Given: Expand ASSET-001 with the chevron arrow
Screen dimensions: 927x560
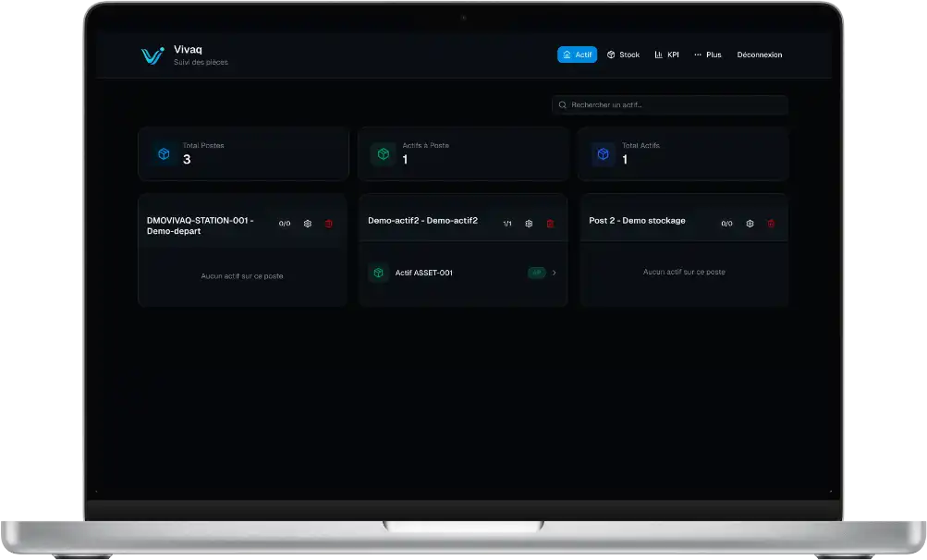Looking at the screenshot, I should coord(554,273).
